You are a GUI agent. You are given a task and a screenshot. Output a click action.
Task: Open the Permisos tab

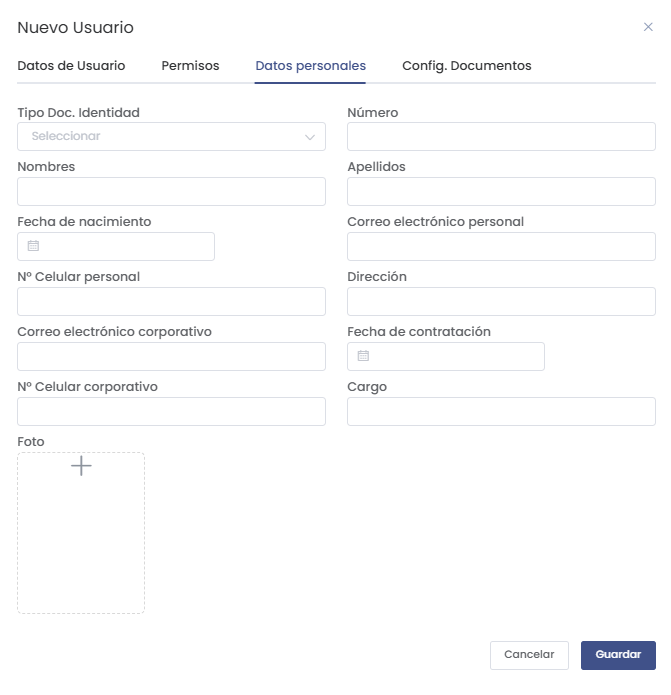[190, 66]
